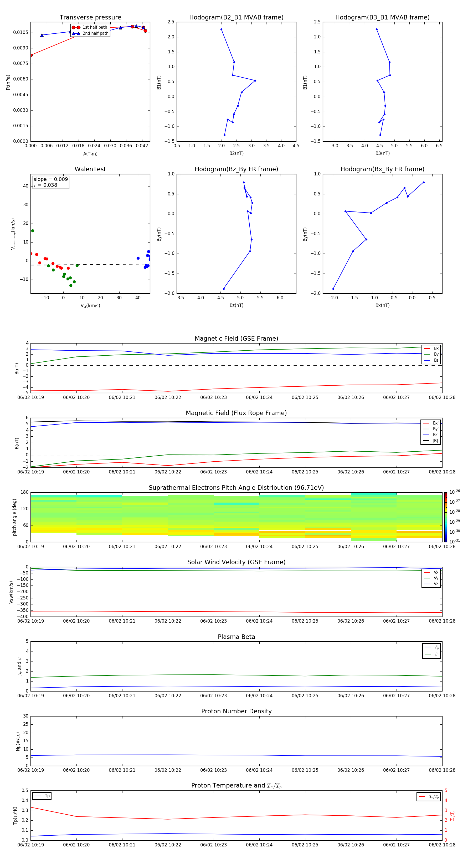Viewport: 473px width, 868px height.
Task: Click the 'Hodogram(Bx_By FR frame)' title
Action: (x=382, y=169)
